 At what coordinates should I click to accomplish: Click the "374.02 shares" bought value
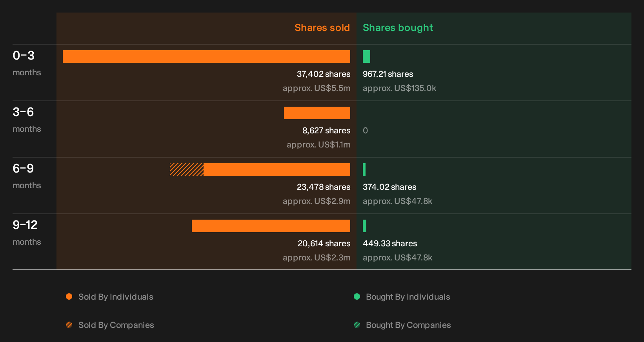389,187
